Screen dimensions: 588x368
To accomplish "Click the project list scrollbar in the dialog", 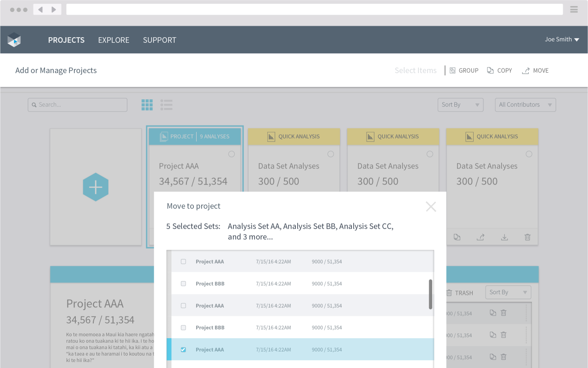I will (x=430, y=294).
